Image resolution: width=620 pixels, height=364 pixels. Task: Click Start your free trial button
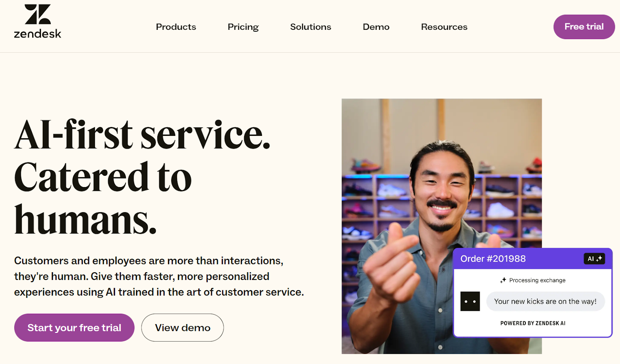[74, 328]
